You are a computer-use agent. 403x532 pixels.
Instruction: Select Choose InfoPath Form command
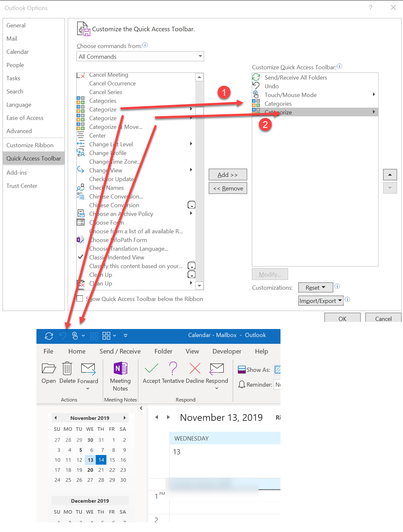click(x=136, y=240)
